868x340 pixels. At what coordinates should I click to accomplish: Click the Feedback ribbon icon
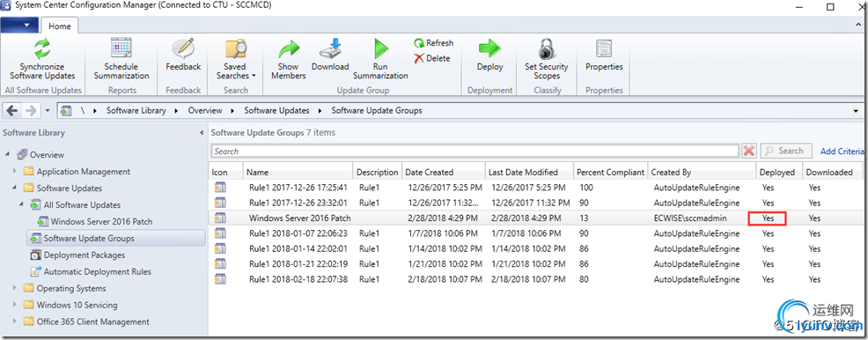point(183,48)
